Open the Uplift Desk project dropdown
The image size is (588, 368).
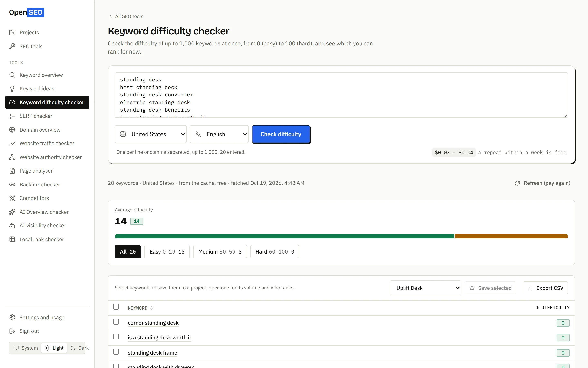click(425, 288)
